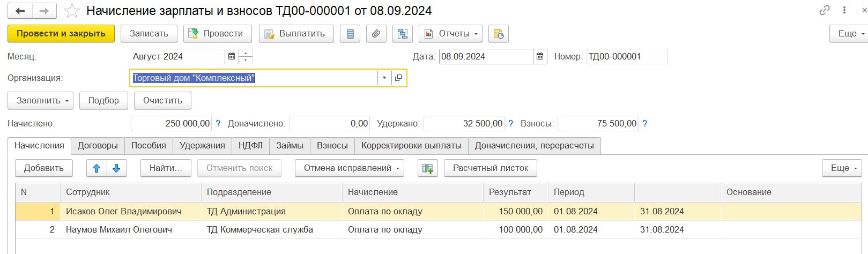This screenshot has width=868, height=254.
Task: Open the Удержания tab
Action: coord(202,145)
